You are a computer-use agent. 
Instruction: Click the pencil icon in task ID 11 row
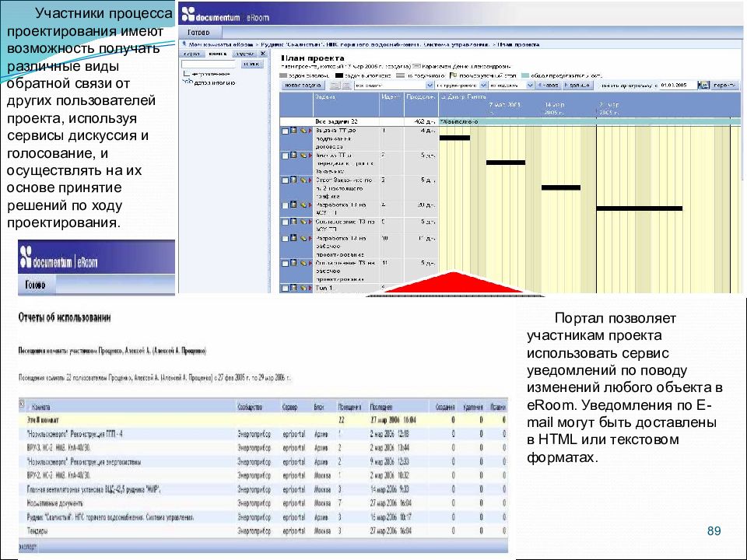(302, 262)
